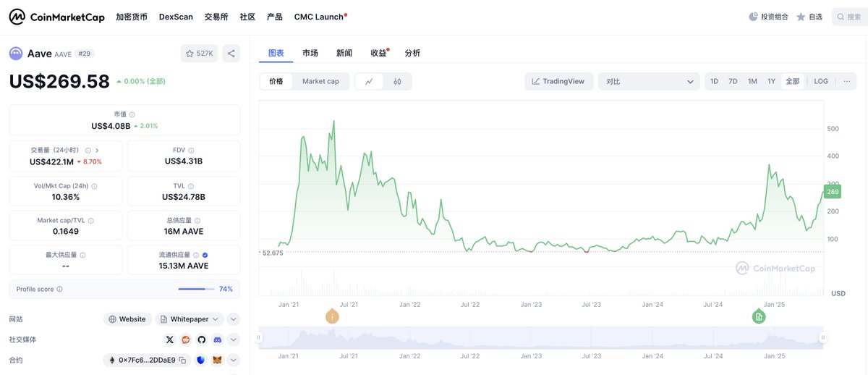868x375 pixels.
Task: Toggle the LOG scale
Action: 821,81
